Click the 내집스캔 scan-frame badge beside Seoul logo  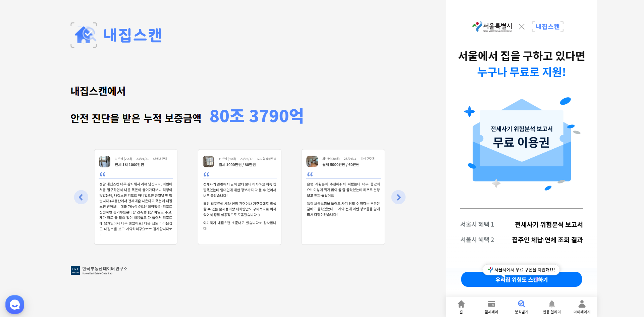(547, 27)
